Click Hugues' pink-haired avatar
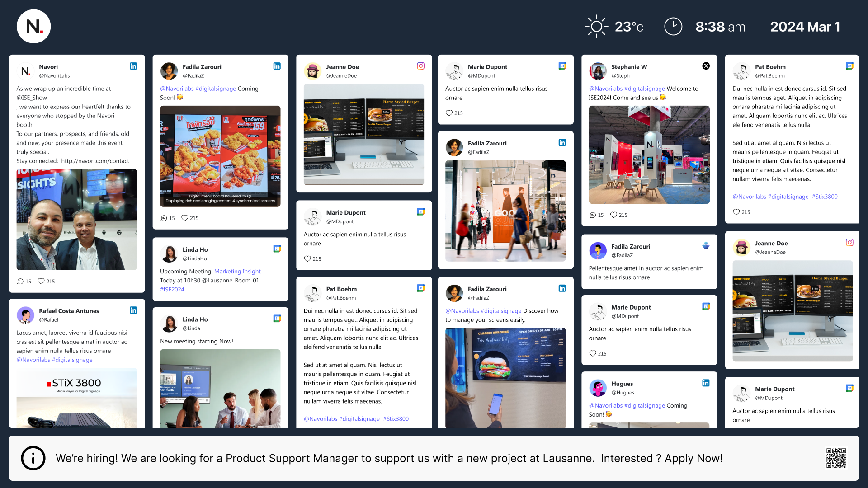Image resolution: width=868 pixels, height=488 pixels. tap(598, 388)
